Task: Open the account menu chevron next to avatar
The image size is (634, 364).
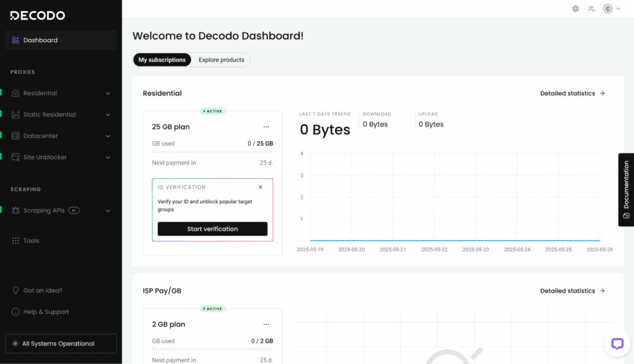Action: pyautogui.click(x=617, y=9)
